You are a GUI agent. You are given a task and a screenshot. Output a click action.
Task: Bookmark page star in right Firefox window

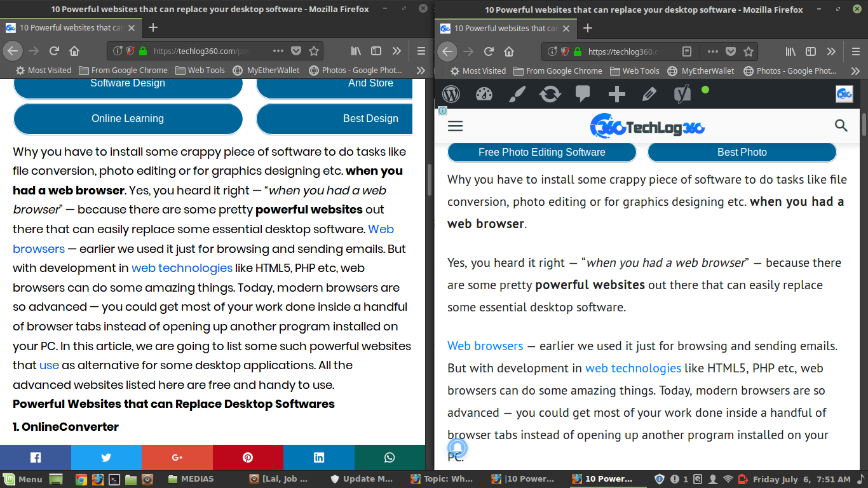(x=749, y=51)
